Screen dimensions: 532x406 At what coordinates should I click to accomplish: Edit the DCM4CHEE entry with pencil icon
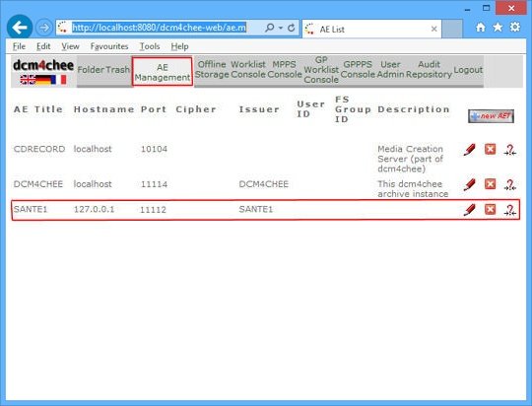(x=470, y=184)
